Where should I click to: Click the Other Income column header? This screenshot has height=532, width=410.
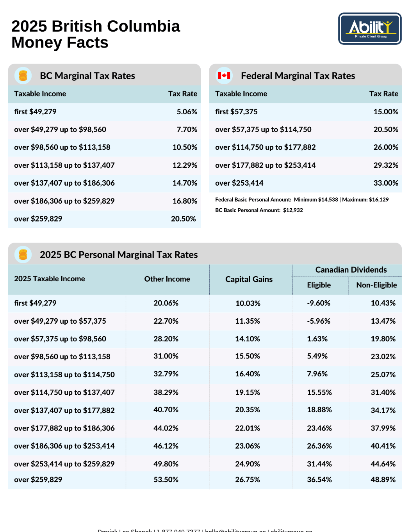click(167, 279)
